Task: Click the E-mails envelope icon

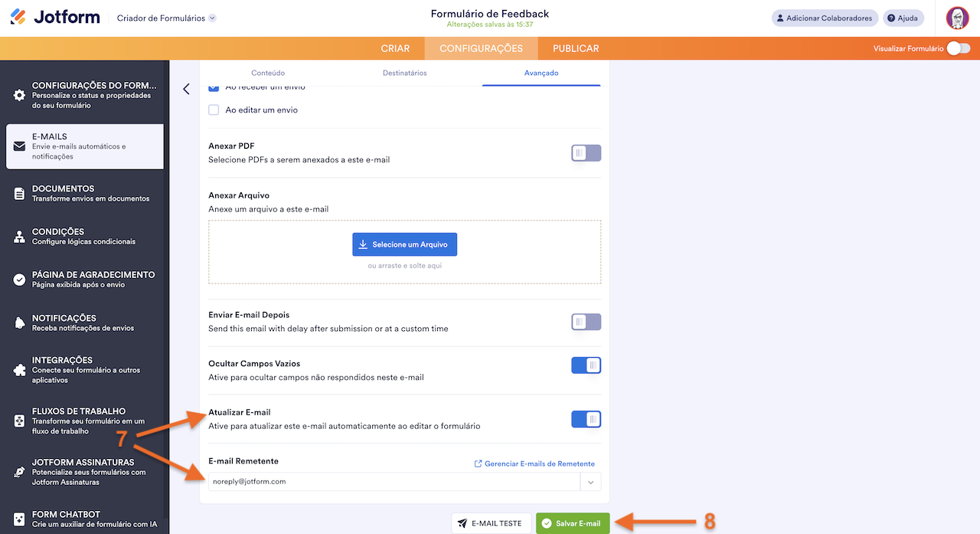Action: [19, 146]
